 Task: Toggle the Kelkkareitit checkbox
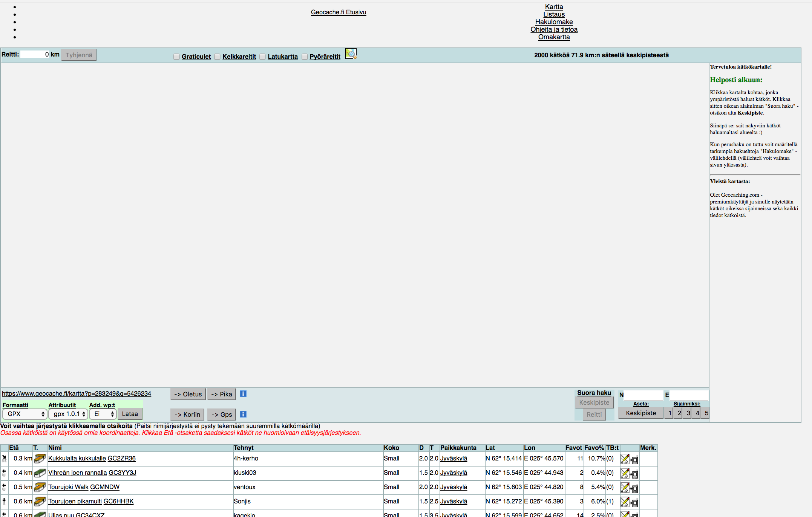(217, 57)
